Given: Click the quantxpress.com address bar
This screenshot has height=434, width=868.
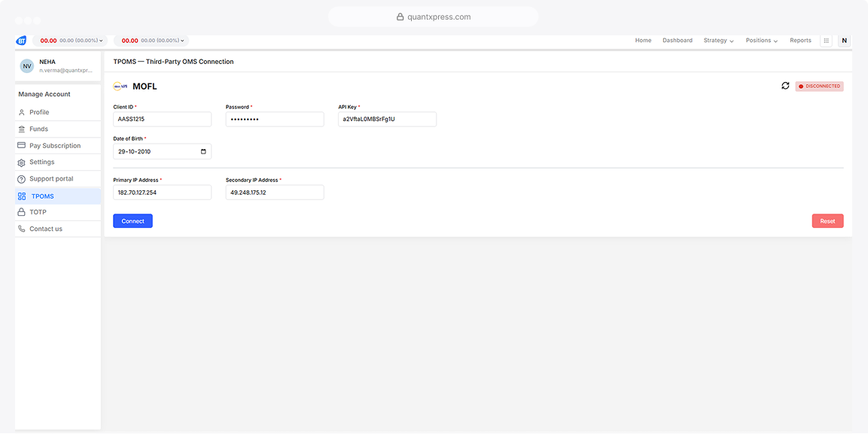Looking at the screenshot, I should coord(434,17).
